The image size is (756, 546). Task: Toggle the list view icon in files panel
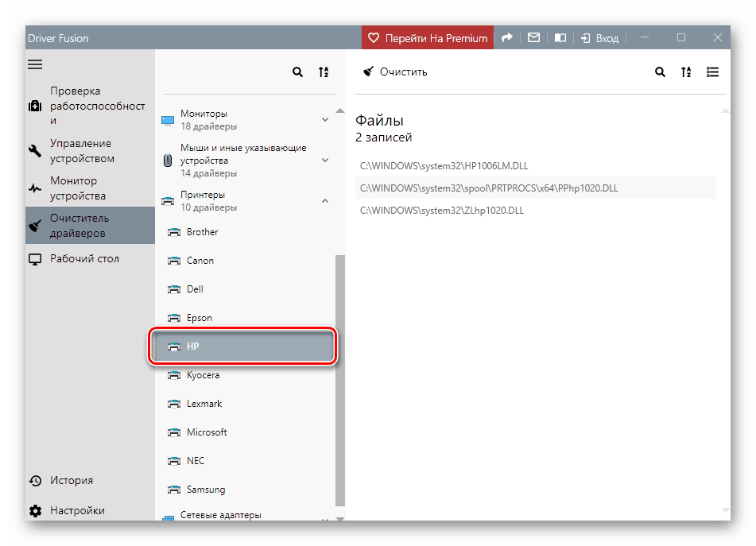(x=712, y=72)
